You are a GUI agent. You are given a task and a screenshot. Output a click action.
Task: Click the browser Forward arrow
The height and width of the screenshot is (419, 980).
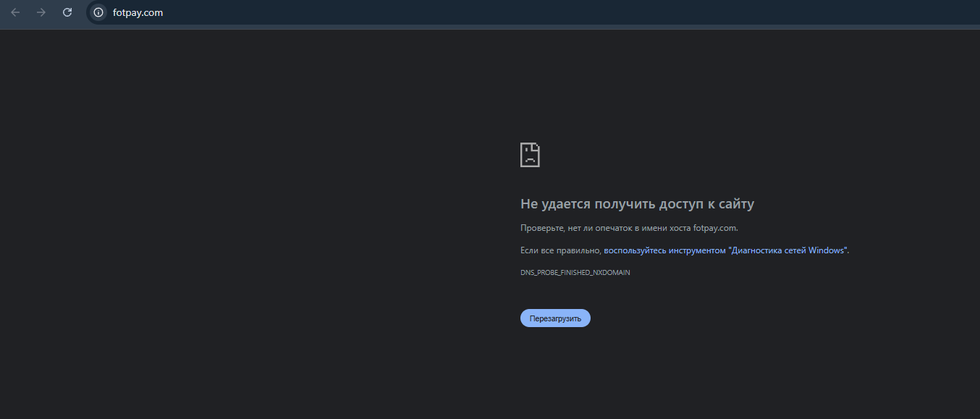pos(41,12)
